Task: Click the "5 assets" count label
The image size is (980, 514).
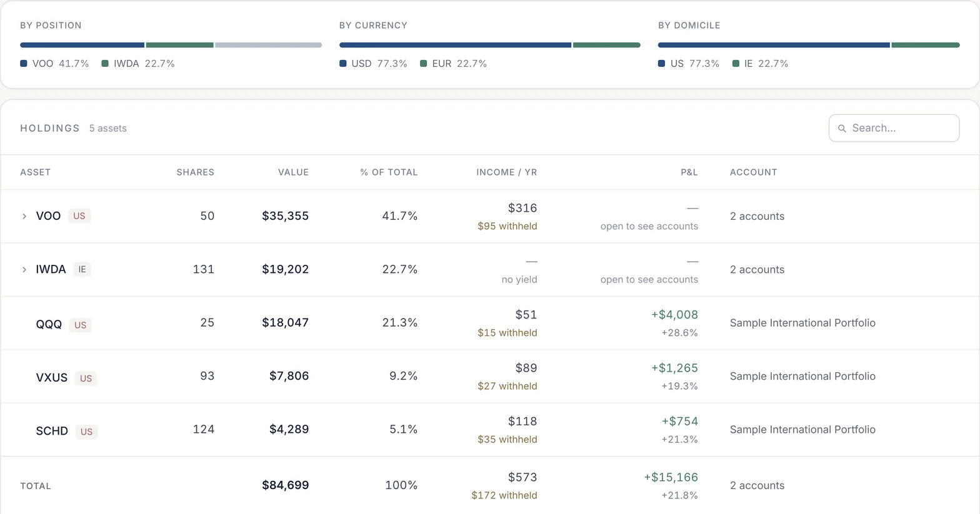Action: click(x=107, y=128)
